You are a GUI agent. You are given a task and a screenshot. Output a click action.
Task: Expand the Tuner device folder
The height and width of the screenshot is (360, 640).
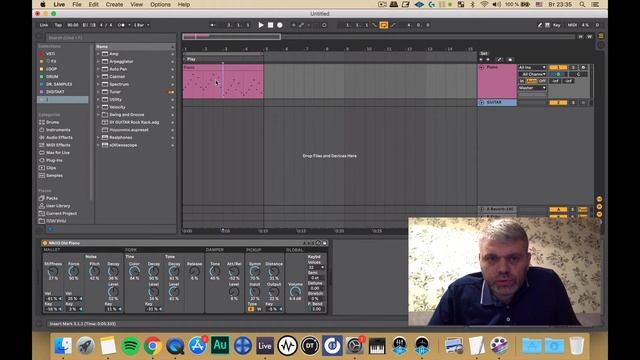pos(98,92)
